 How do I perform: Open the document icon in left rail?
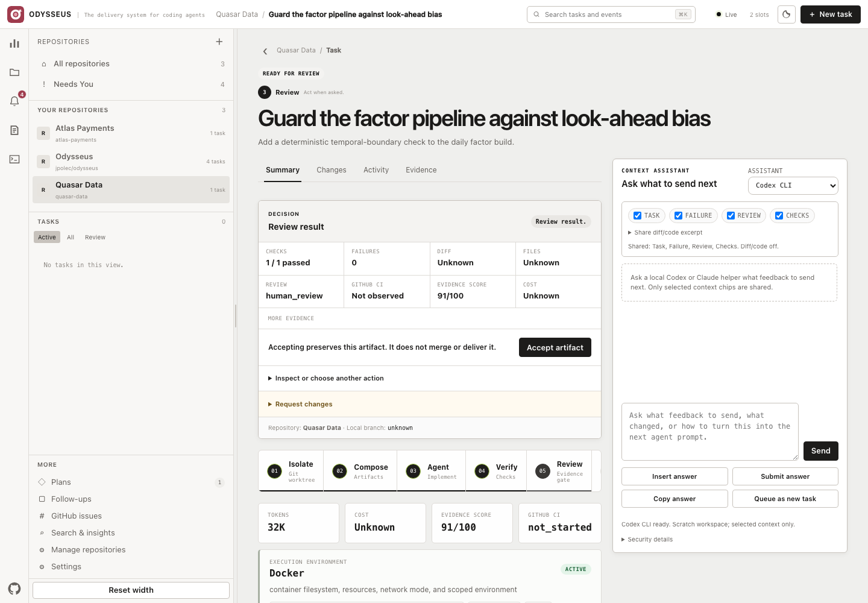[14, 130]
